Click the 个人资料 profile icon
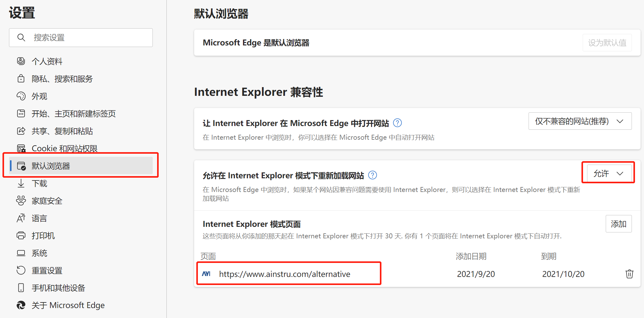Viewport: 644px width, 318px height. pos(21,61)
